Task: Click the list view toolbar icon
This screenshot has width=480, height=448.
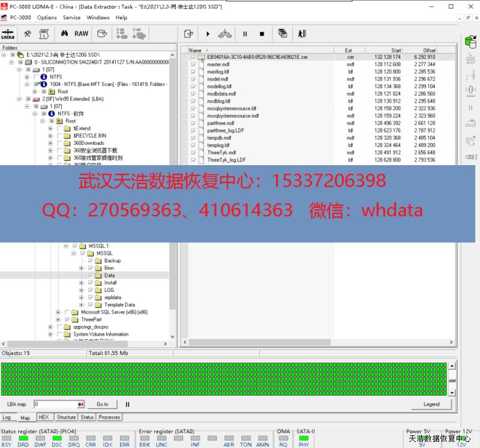Action: [x=122, y=34]
